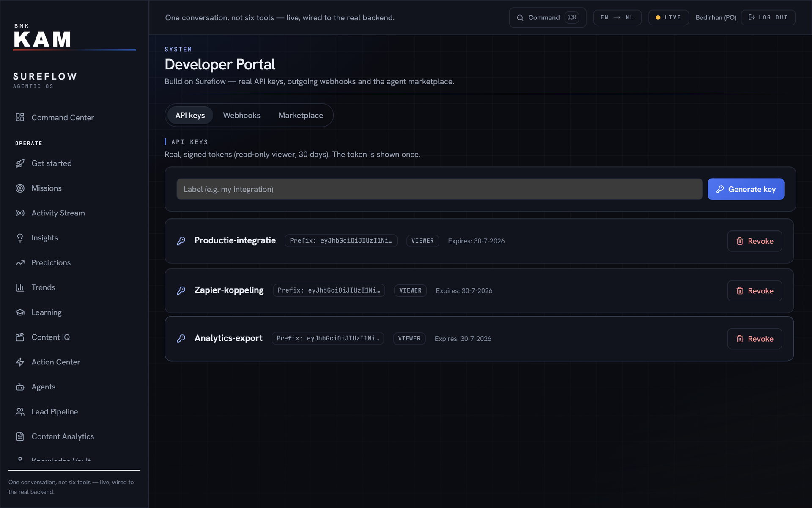
Task: Click the Analytics-export key name
Action: tap(228, 338)
